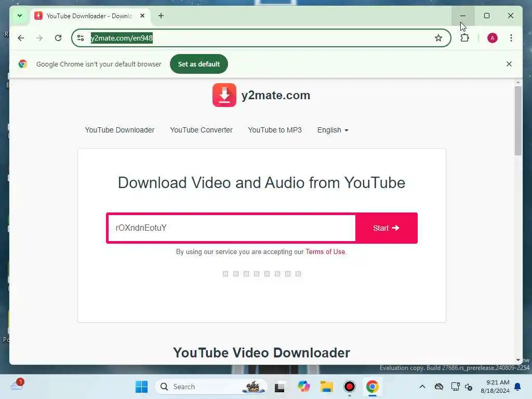Open YouTube Converter menu link
The image size is (532, 399).
201,130
